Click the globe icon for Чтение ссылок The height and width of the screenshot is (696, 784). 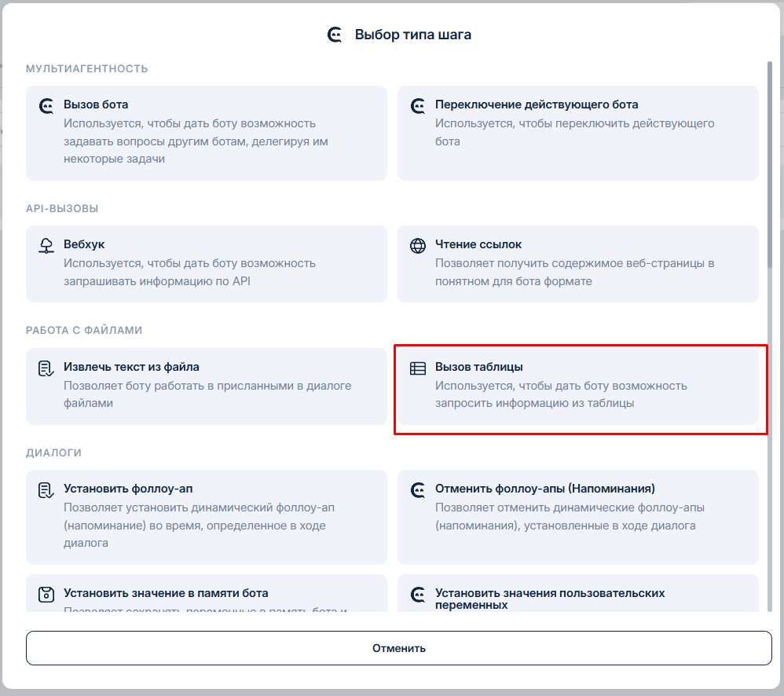tap(418, 245)
